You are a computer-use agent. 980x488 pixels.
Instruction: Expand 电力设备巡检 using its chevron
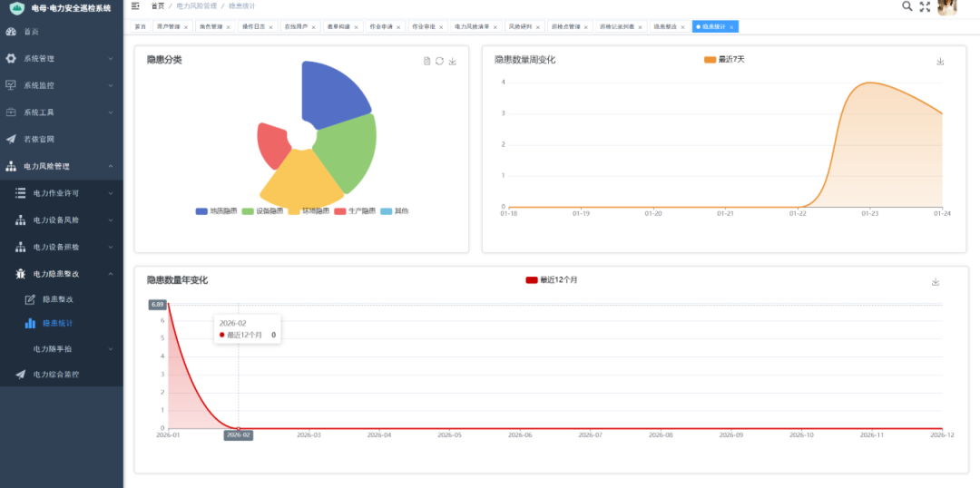click(x=111, y=247)
